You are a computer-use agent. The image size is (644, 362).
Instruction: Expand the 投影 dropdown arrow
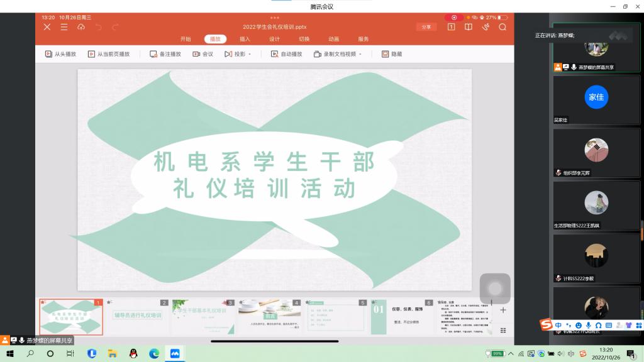coord(250,55)
